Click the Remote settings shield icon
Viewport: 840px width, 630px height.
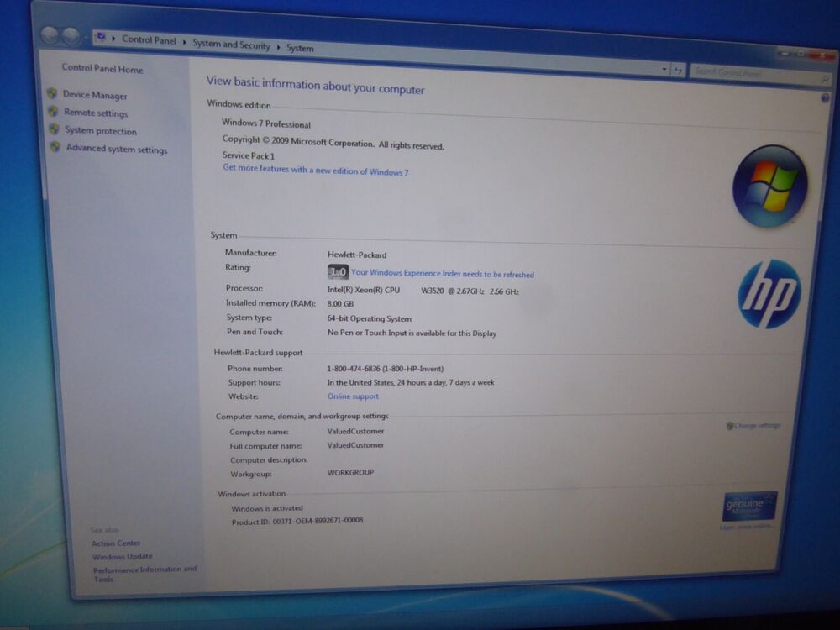[54, 111]
